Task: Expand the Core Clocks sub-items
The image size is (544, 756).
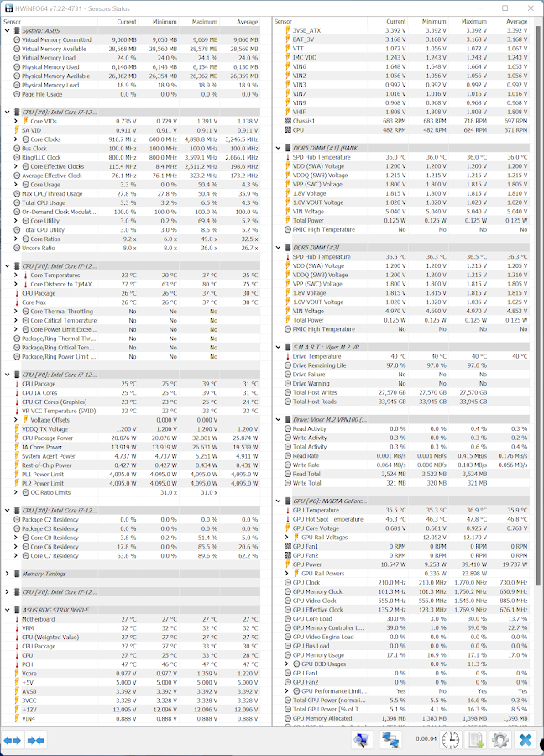Action: point(17,139)
